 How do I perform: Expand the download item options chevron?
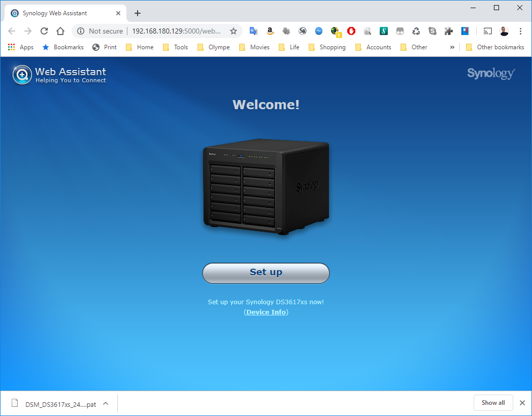(x=106, y=403)
